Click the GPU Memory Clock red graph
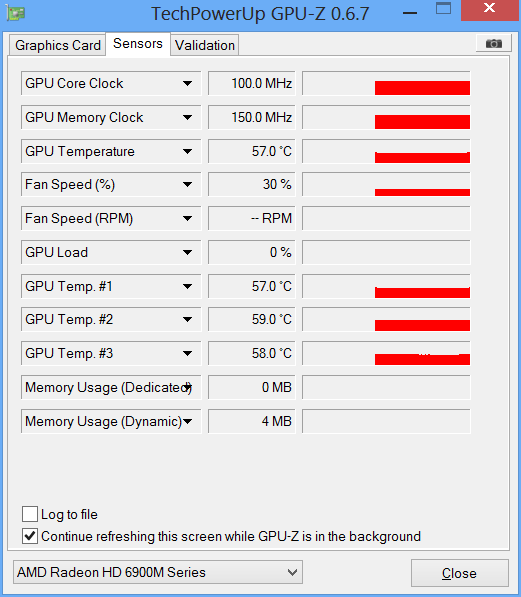 pyautogui.click(x=386, y=117)
